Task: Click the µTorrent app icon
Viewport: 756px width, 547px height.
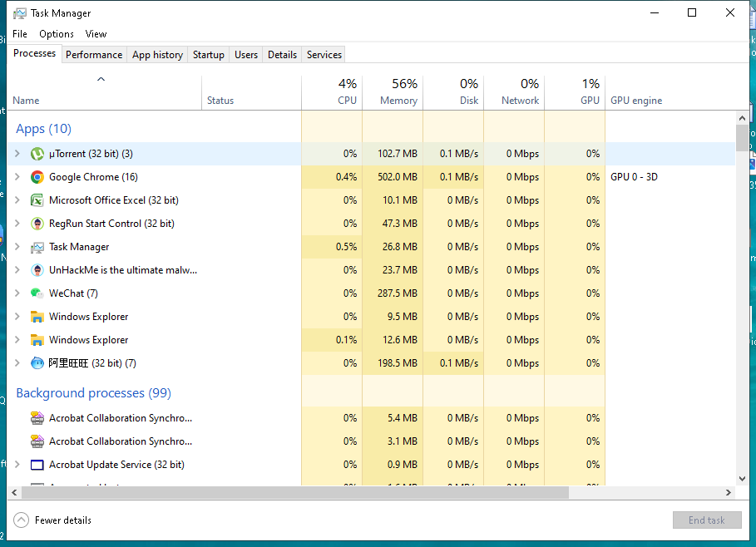Action: [37, 154]
